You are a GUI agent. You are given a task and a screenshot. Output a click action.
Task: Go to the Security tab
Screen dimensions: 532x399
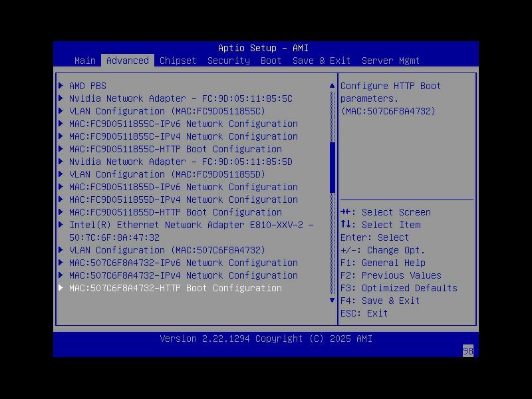click(x=228, y=61)
